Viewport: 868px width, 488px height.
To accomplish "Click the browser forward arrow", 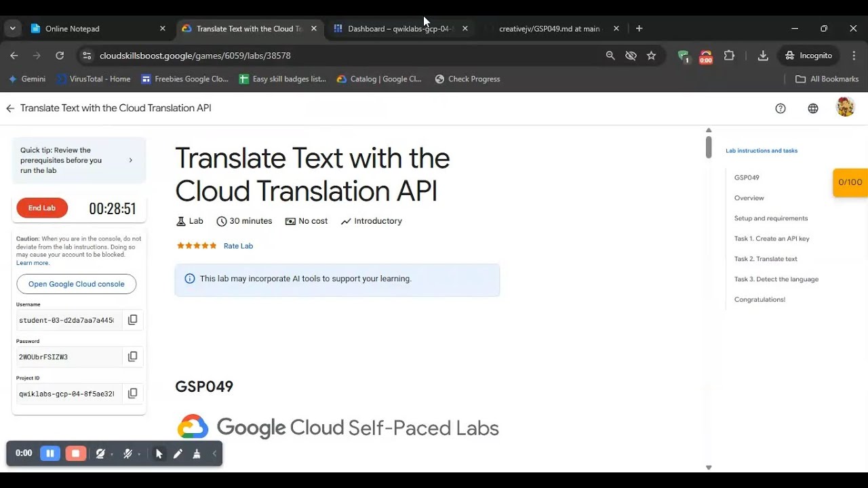I will (37, 56).
